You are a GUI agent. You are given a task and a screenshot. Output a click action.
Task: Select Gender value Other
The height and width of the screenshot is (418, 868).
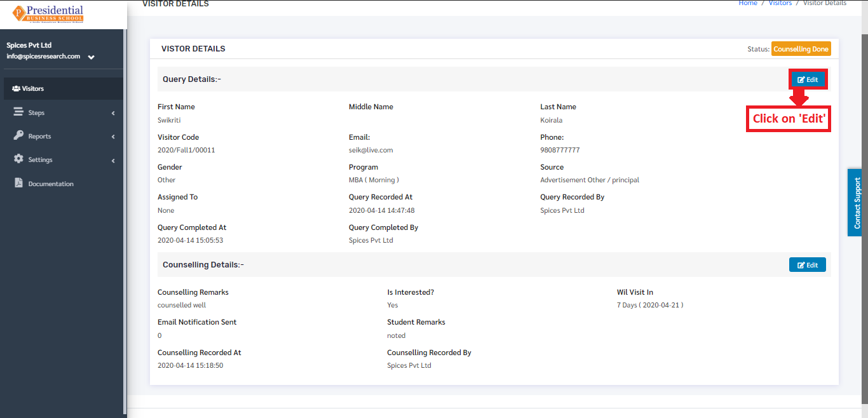(166, 180)
